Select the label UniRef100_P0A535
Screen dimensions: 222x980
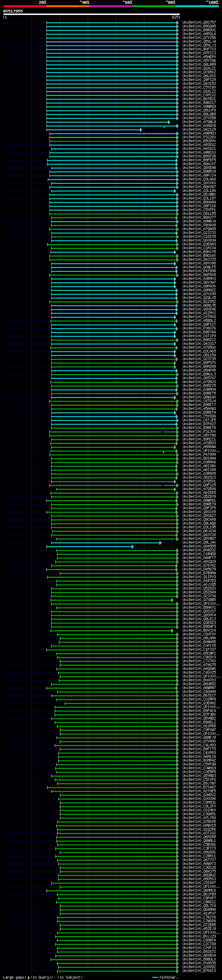[199, 963]
